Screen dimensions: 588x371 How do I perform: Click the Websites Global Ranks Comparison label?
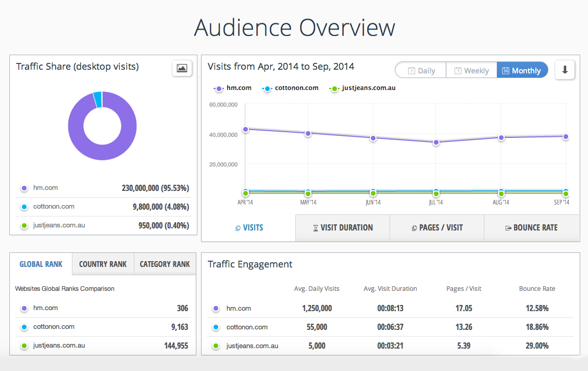pyautogui.click(x=65, y=289)
